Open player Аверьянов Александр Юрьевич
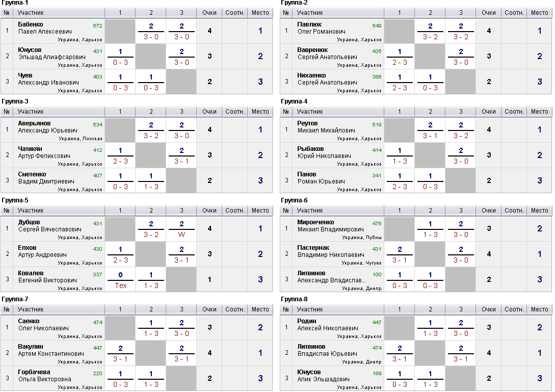This screenshot has width=555, height=392. point(48,127)
